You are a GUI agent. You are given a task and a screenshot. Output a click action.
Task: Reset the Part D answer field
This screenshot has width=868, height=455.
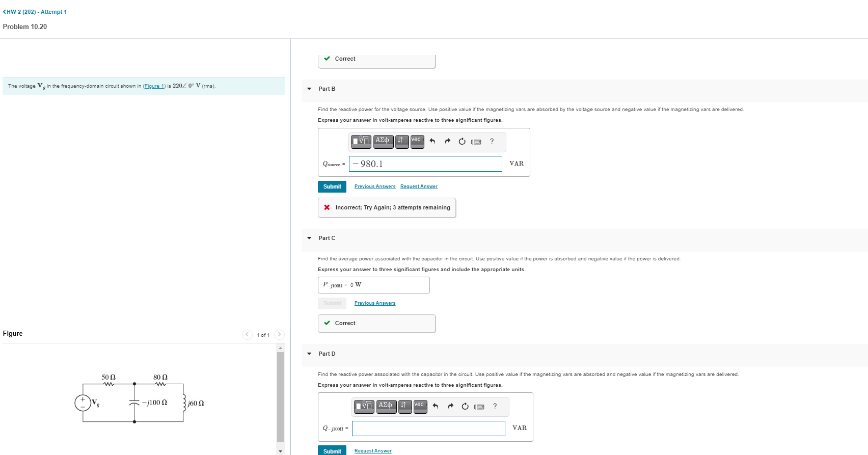click(x=465, y=406)
